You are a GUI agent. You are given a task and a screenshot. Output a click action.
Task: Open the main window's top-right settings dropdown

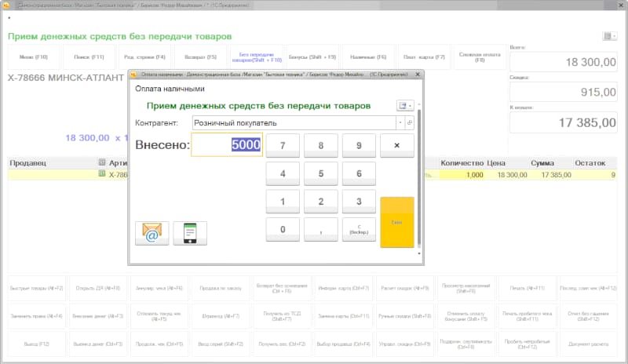point(610,36)
